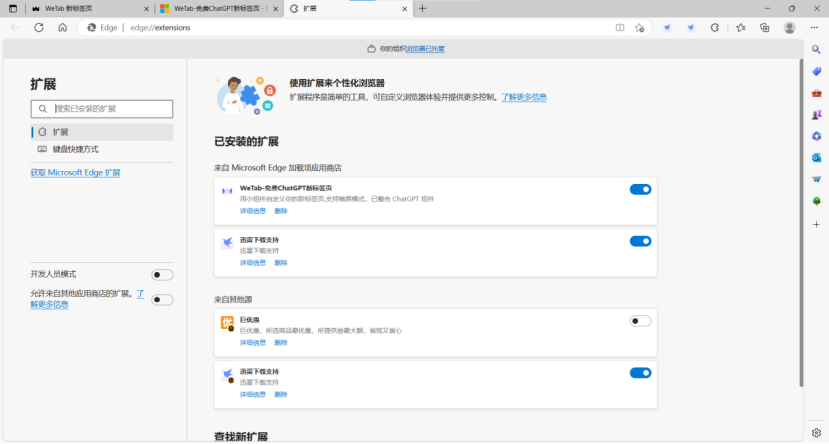Open a new tab with plus button
Screen dimensions: 829x444
(x=422, y=8)
